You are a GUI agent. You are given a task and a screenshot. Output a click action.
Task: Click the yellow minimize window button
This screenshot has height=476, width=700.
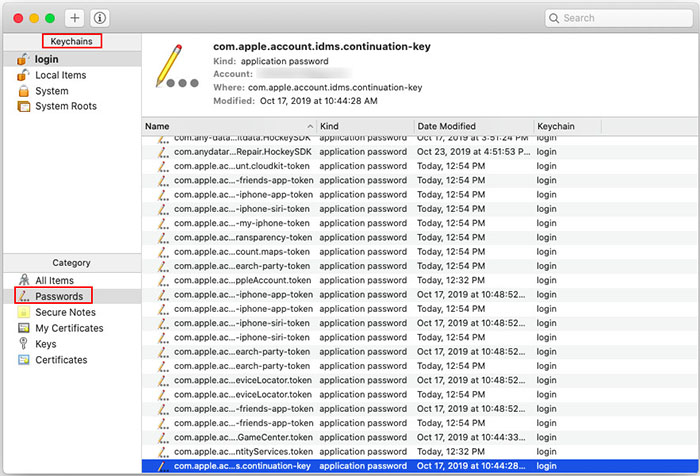[34, 18]
